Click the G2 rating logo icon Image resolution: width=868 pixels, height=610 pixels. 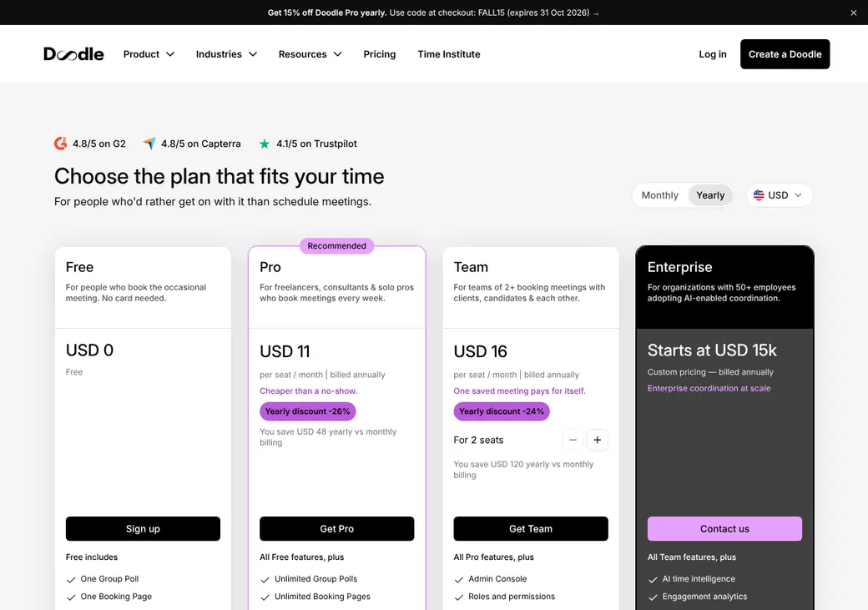point(60,144)
